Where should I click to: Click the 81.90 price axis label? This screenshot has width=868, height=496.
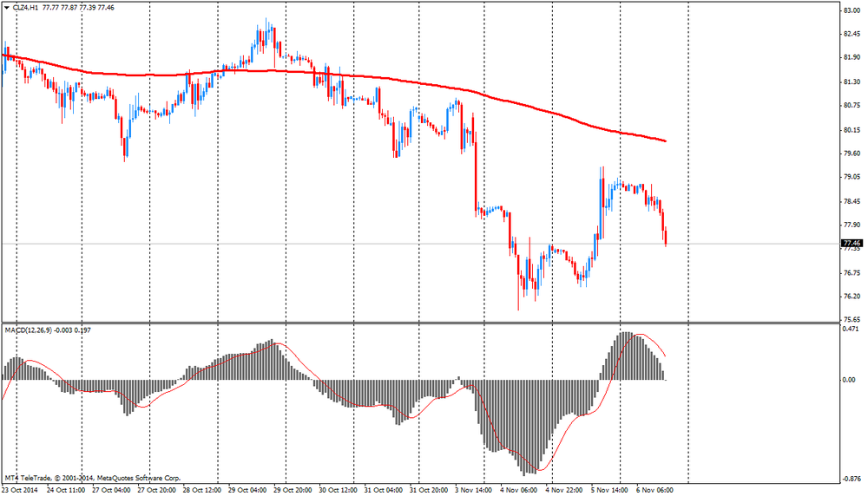[852, 57]
